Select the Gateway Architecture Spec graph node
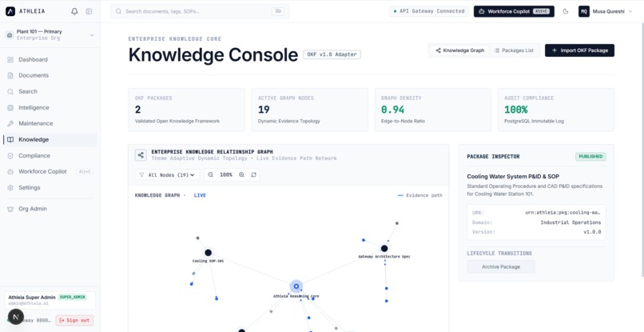Screen dimensions: 644x332 (384, 249)
